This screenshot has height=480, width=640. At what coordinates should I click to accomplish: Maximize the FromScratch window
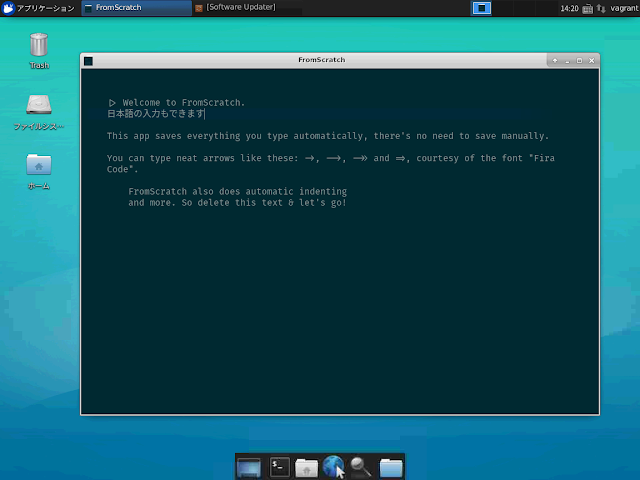pos(579,60)
